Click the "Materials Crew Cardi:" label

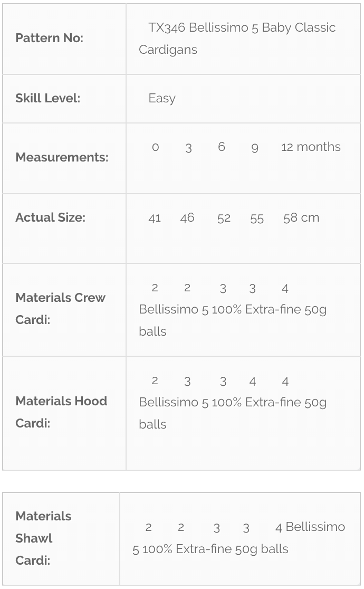60,309
